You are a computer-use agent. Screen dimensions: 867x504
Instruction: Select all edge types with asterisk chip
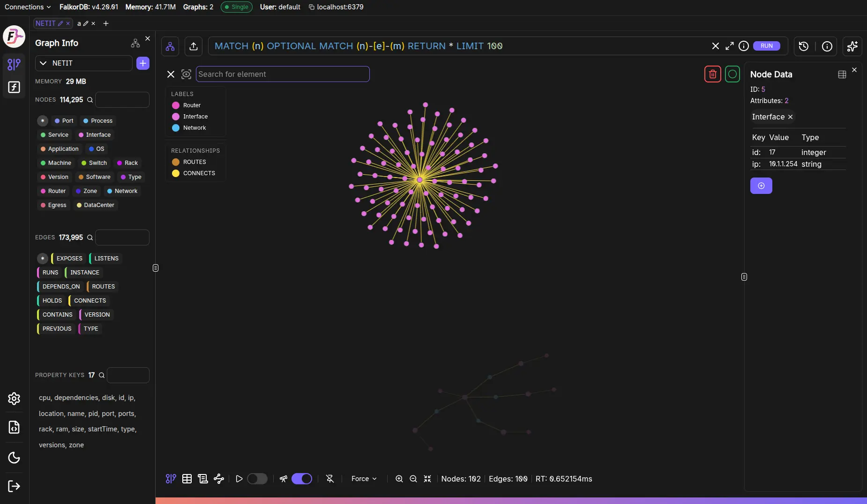click(43, 259)
